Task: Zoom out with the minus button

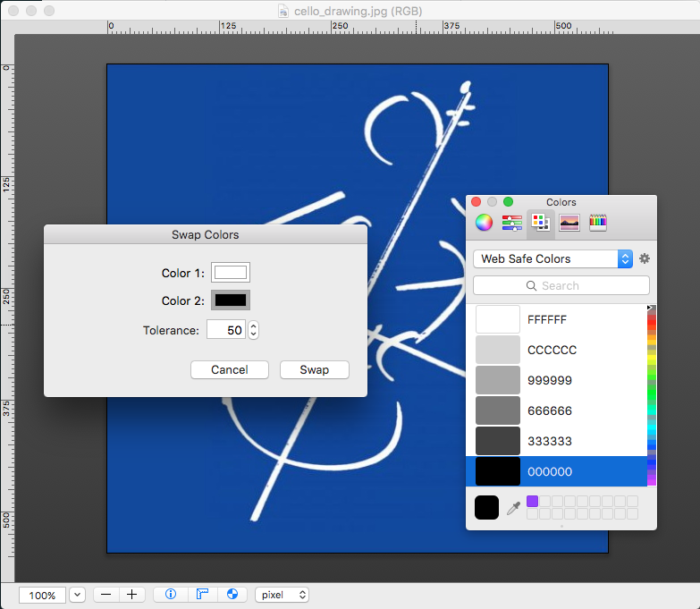Action: point(105,595)
